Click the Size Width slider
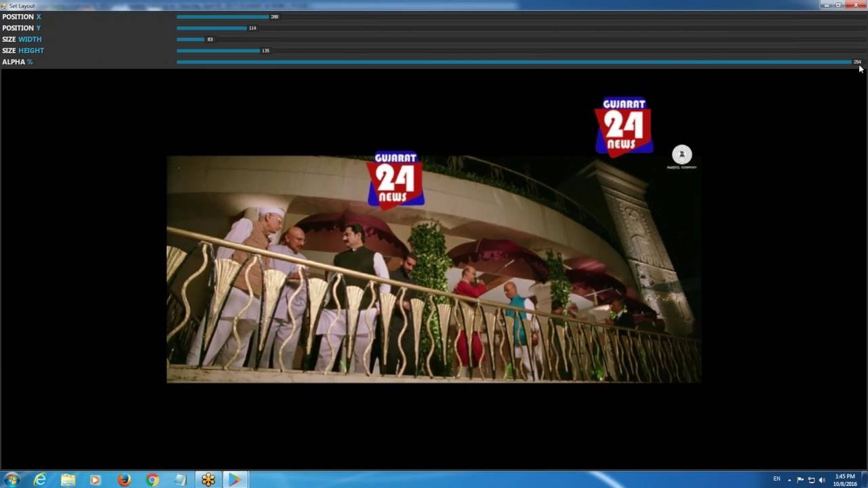Image resolution: width=868 pixels, height=488 pixels. click(521, 39)
